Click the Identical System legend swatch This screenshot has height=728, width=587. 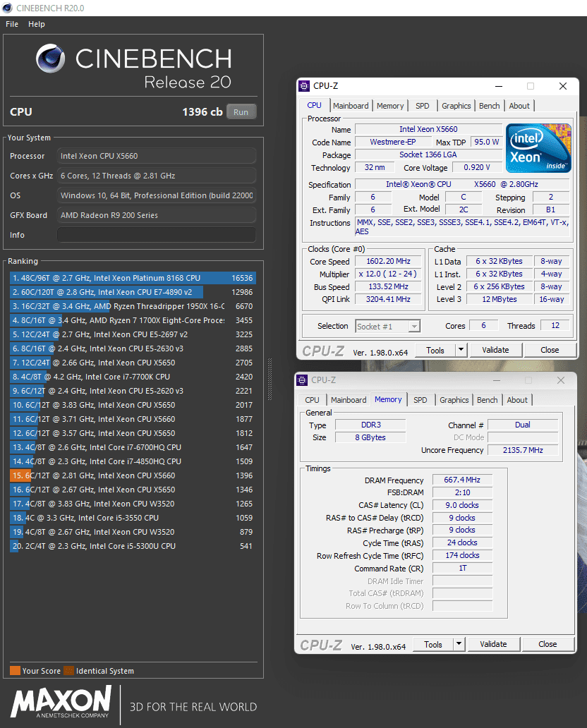pos(69,671)
